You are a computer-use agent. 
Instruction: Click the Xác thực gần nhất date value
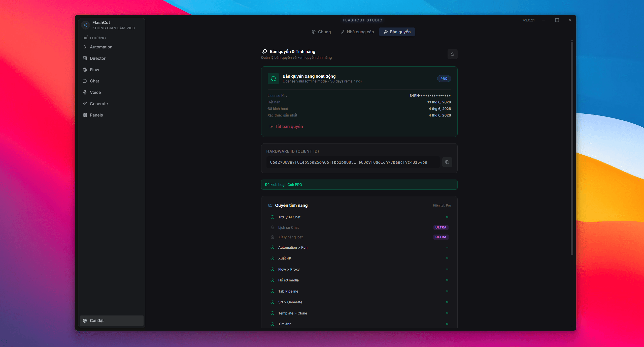click(440, 115)
